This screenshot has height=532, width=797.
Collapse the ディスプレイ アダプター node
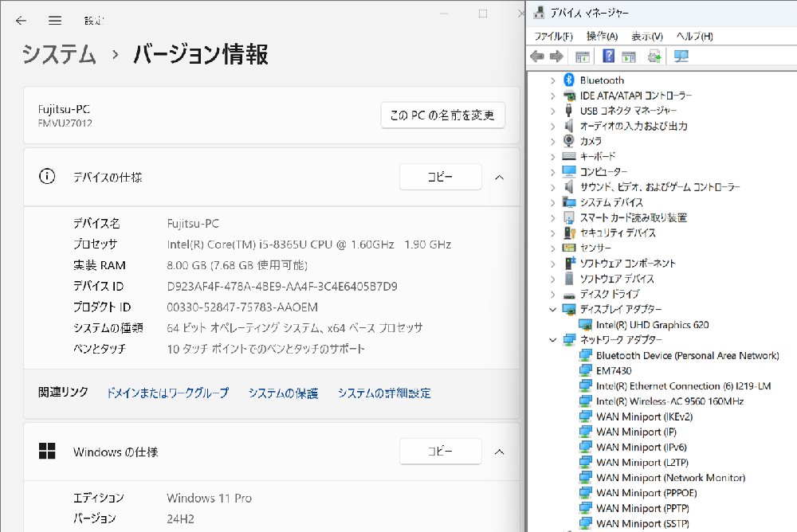coord(553,309)
